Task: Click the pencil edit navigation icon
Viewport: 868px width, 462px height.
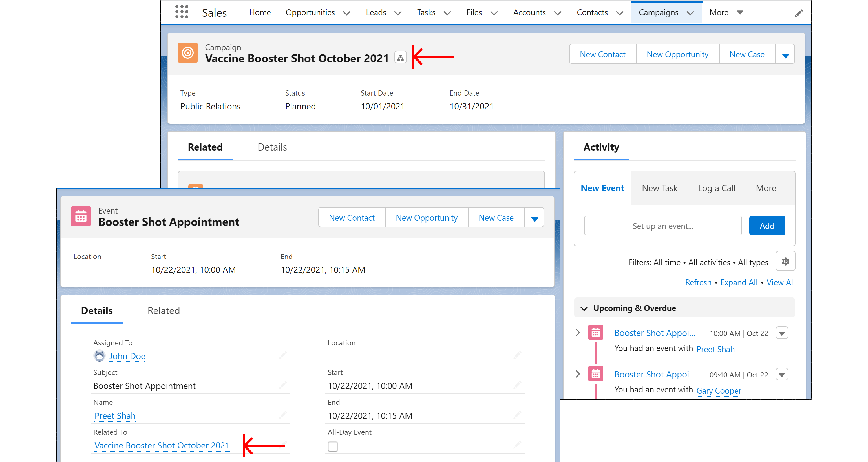Action: point(799,13)
